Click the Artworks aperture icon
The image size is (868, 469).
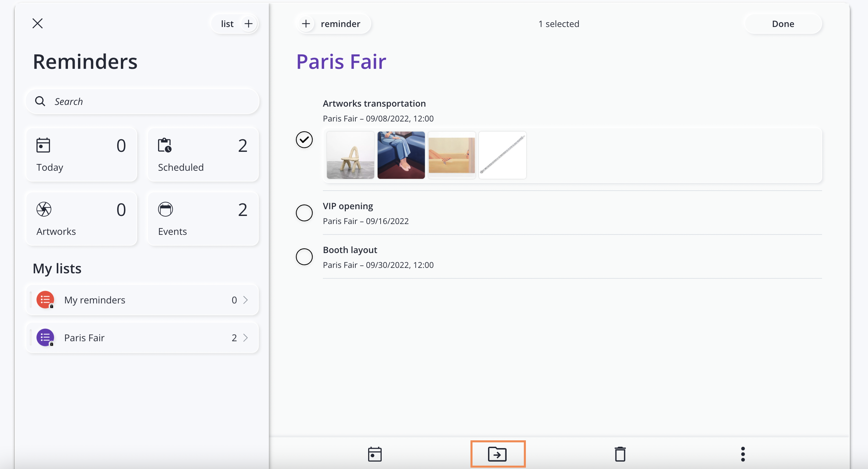pyautogui.click(x=44, y=209)
